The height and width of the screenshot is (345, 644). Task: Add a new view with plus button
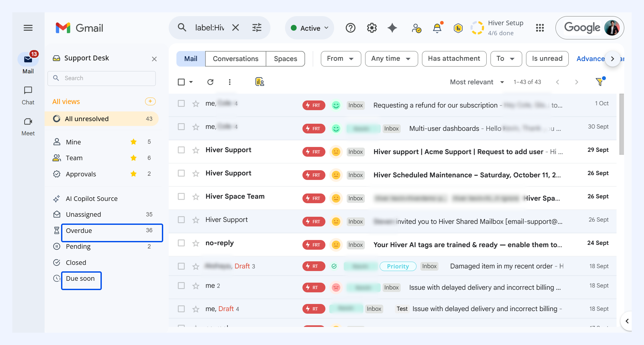pos(150,101)
